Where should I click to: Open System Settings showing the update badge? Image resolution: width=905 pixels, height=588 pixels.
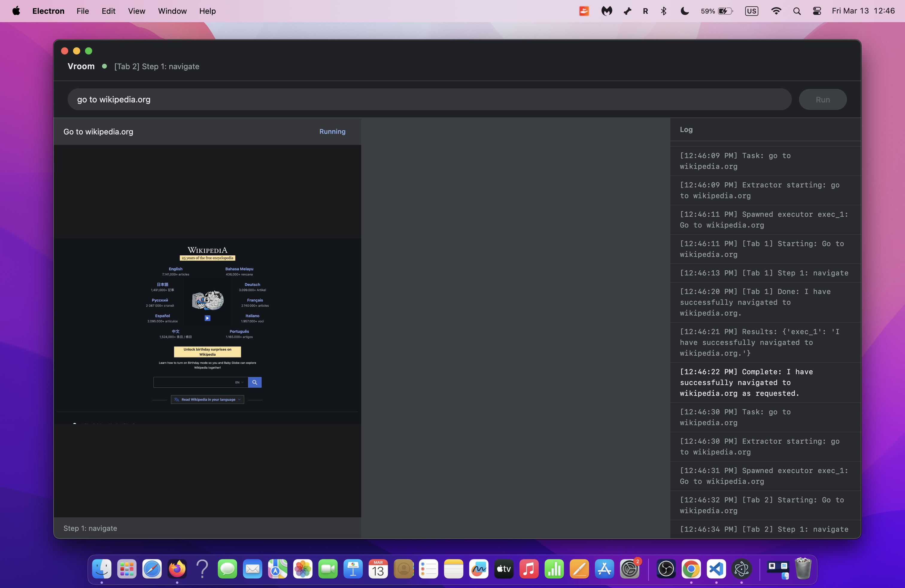coord(630,569)
